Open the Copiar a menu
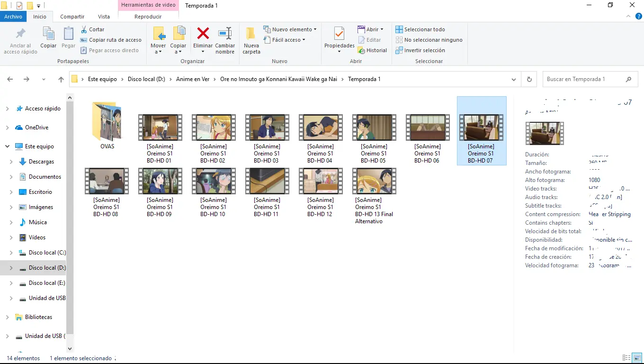 [178, 40]
